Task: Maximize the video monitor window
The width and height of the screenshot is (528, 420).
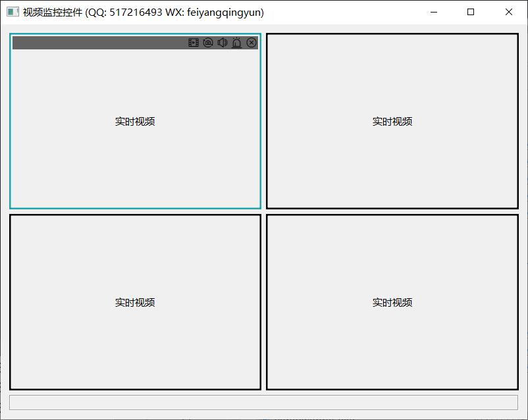Action: 471,12
